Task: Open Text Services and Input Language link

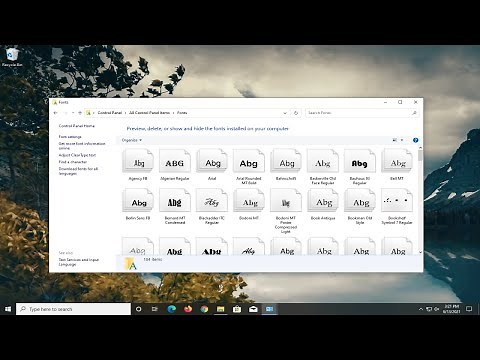Action: [x=79, y=262]
